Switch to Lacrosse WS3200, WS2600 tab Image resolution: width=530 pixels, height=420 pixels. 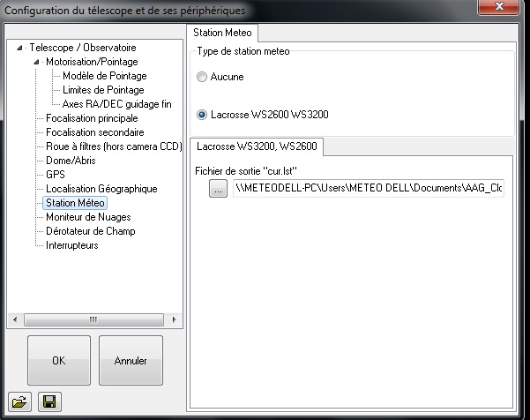click(258, 146)
